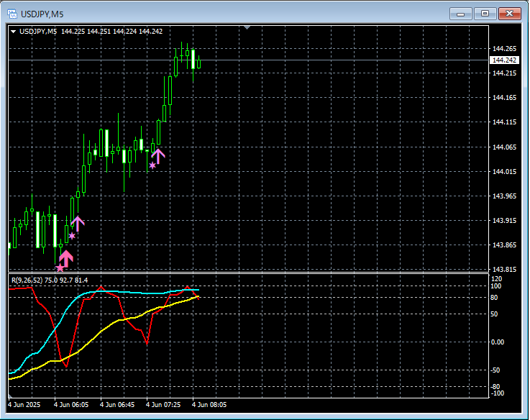Click the time label 4 Jun 08:05

[209, 405]
